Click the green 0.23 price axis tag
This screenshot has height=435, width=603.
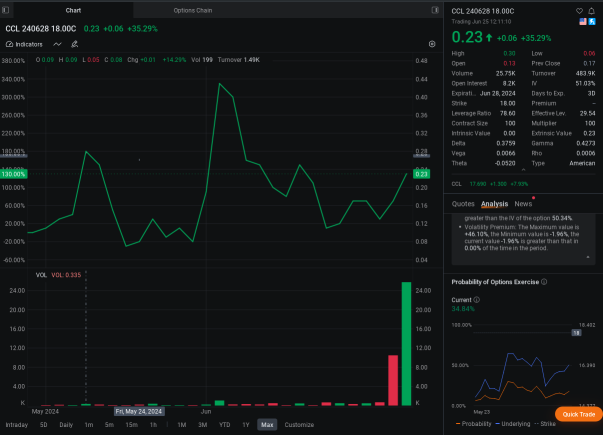(x=421, y=174)
